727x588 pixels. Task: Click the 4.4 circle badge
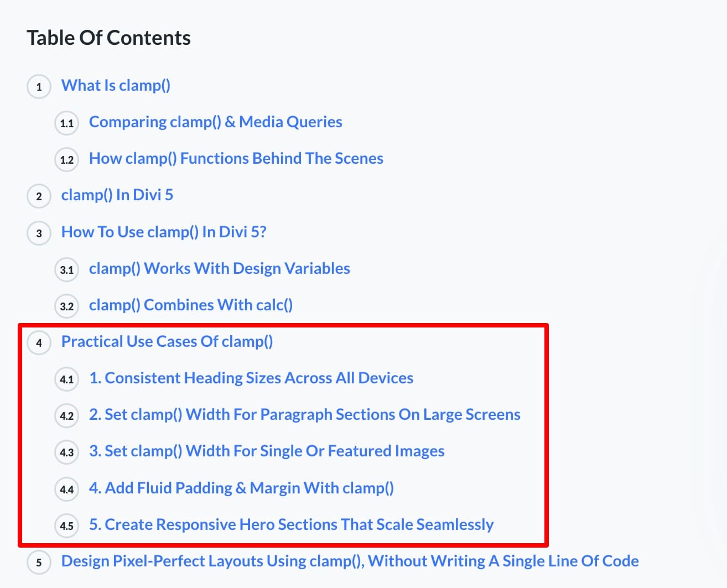(66, 490)
